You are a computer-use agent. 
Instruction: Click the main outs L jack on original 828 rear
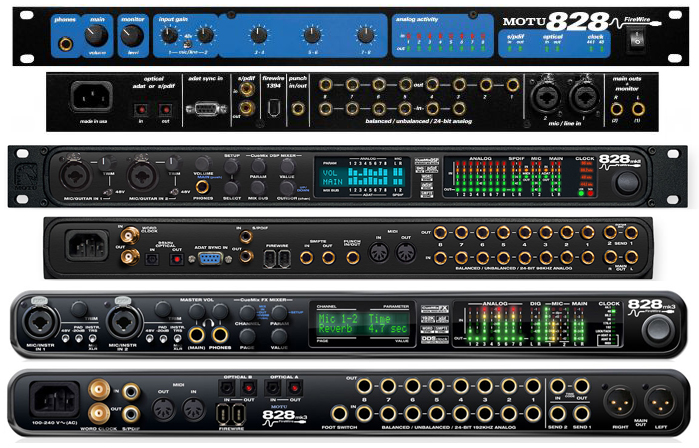(638, 109)
